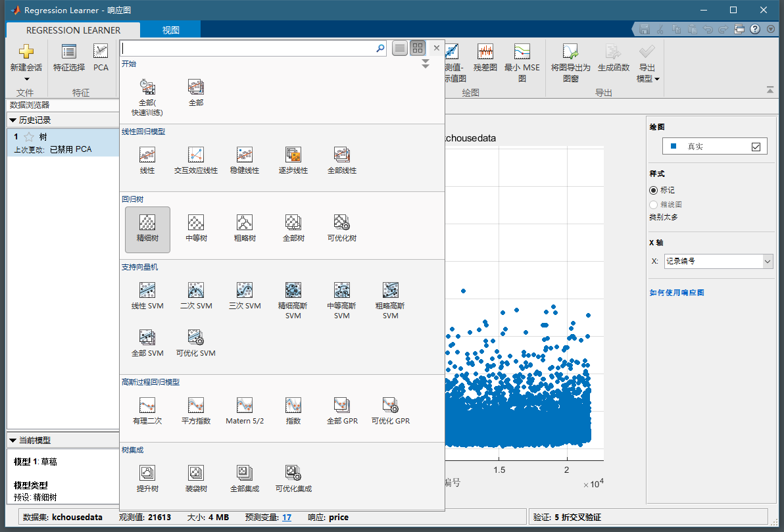Collapse the 历史记录 panel

(x=12, y=120)
